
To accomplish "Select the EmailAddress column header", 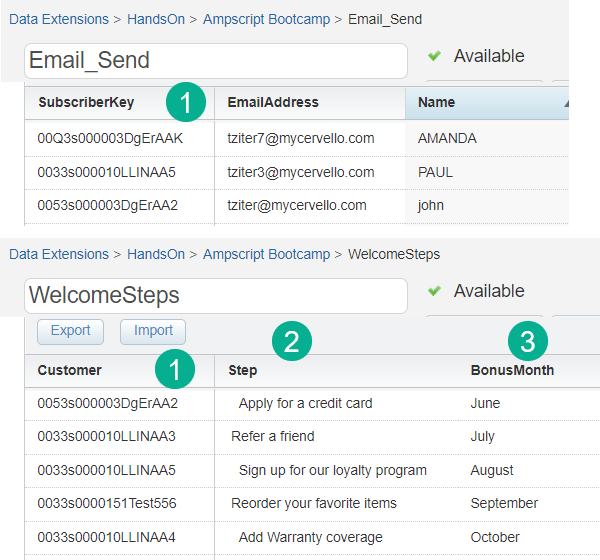I will click(x=273, y=102).
